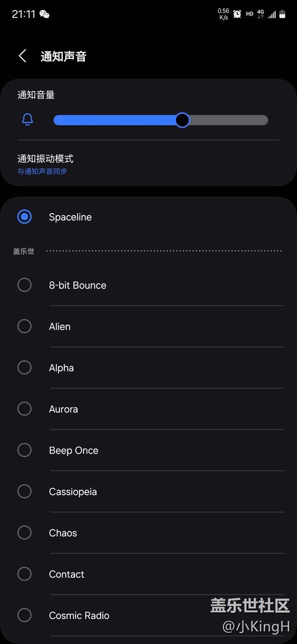Tap the HD call indicator
The image size is (297, 644).
pos(249,14)
